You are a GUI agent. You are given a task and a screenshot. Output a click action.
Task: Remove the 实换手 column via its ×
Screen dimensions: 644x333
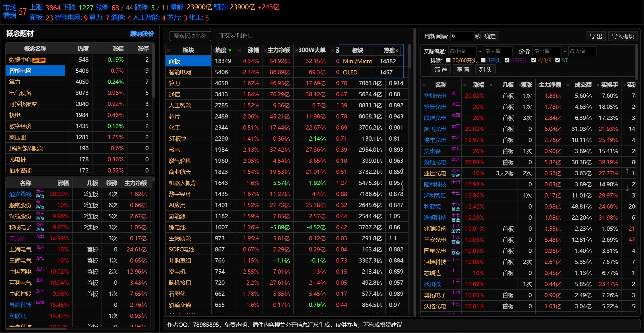598,85
